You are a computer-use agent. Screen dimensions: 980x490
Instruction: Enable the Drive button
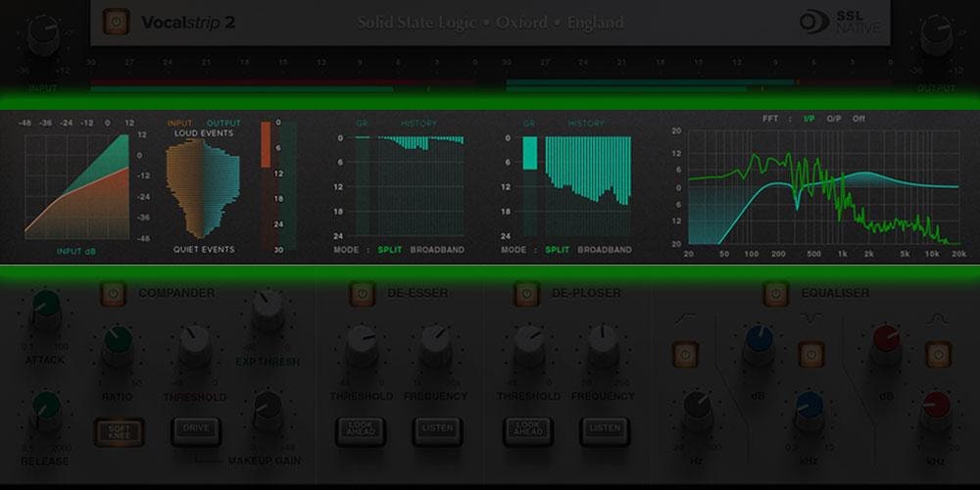pos(196,431)
